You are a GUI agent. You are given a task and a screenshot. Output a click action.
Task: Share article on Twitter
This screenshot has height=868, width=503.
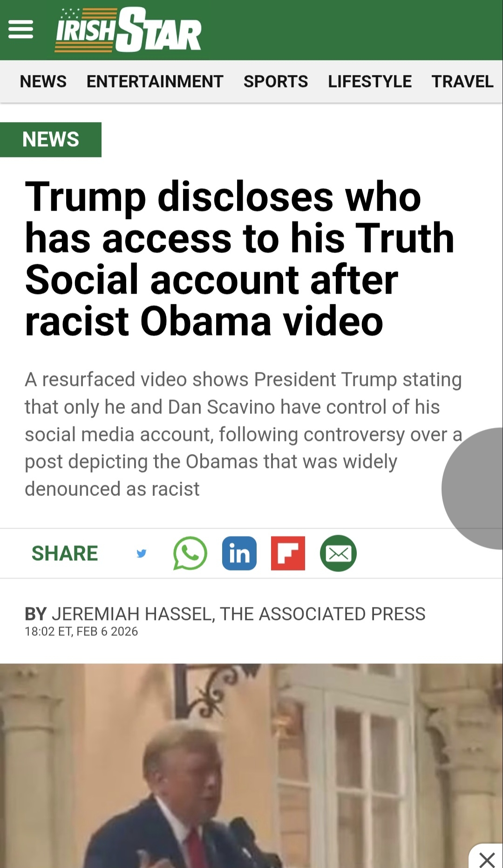tap(142, 553)
